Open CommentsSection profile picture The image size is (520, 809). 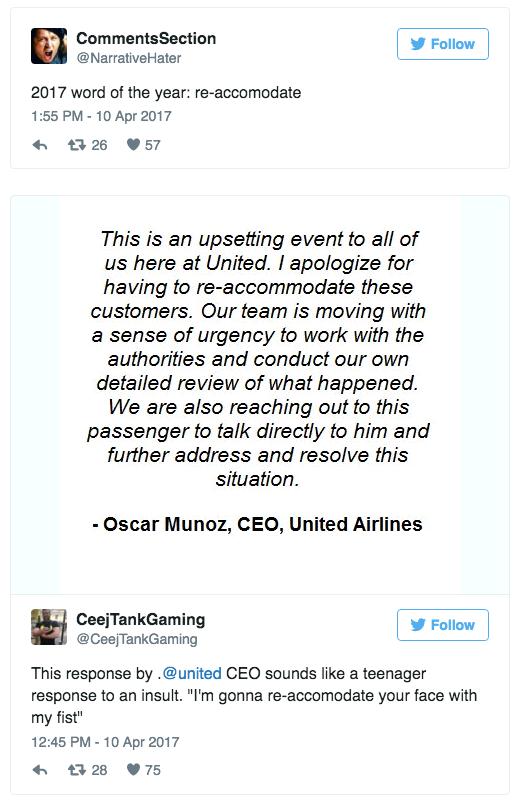coord(49,46)
